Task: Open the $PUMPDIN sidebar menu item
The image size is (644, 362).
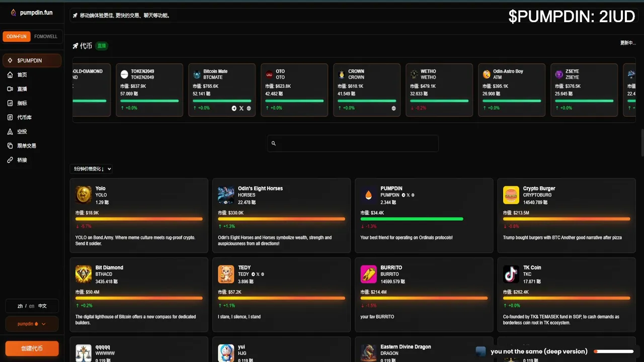Action: 32,60
